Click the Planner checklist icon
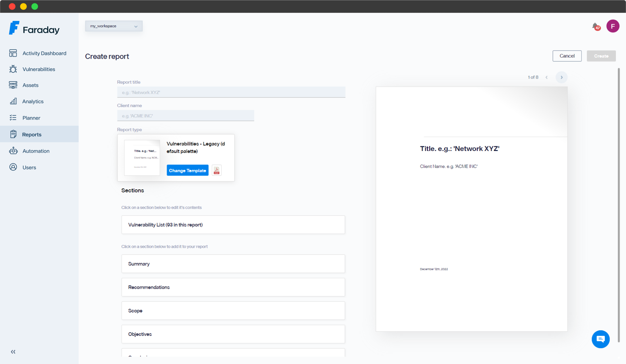The image size is (626, 364). pyautogui.click(x=13, y=118)
